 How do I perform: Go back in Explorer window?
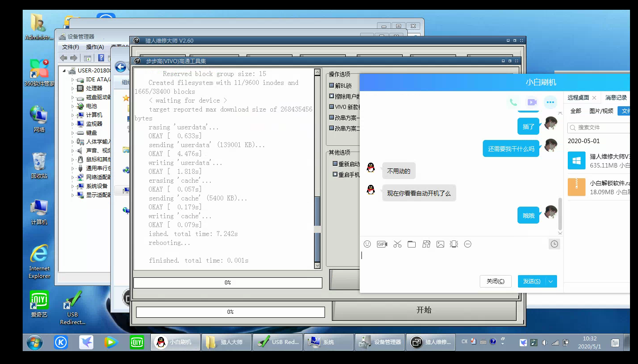pyautogui.click(x=120, y=67)
